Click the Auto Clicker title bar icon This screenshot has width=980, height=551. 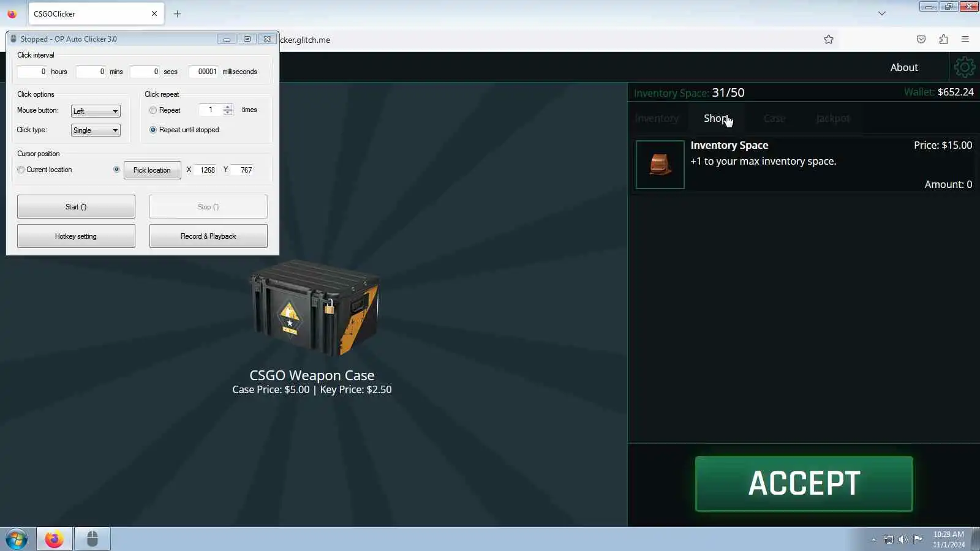(x=13, y=39)
